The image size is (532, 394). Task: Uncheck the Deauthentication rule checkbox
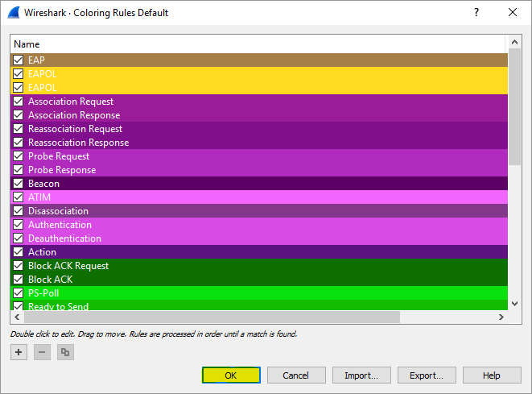point(19,238)
